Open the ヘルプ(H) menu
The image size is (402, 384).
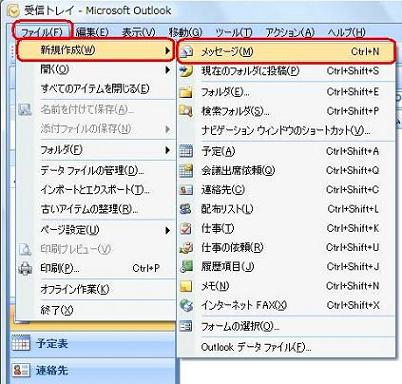pos(346,32)
